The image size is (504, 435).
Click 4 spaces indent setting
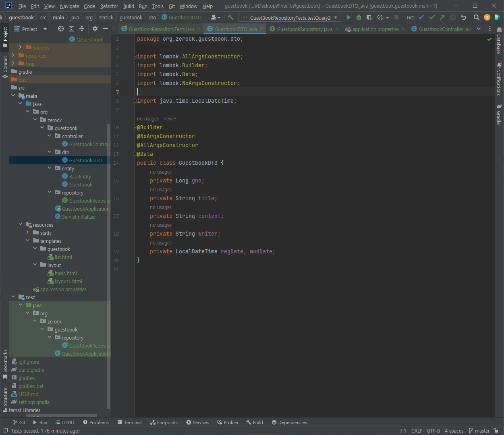454,431
